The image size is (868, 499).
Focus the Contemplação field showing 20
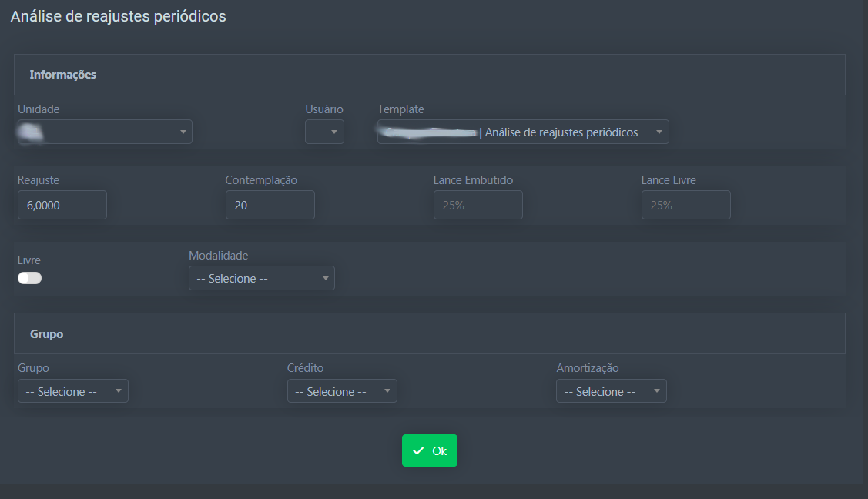point(270,205)
